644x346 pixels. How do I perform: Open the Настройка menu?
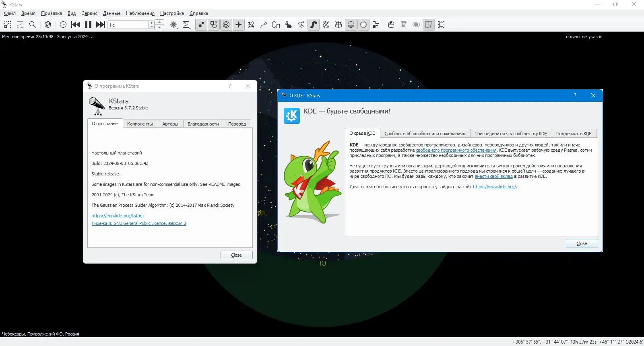pos(172,13)
